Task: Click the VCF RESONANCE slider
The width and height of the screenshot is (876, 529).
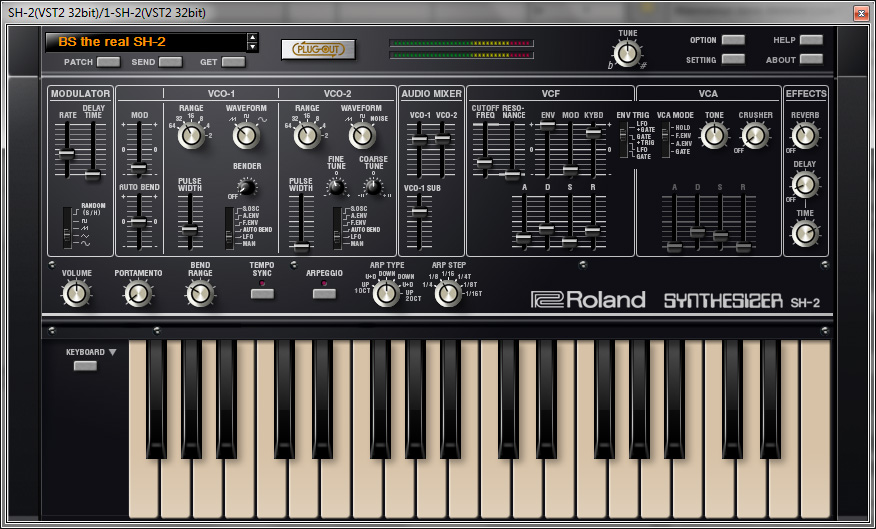Action: click(x=512, y=175)
